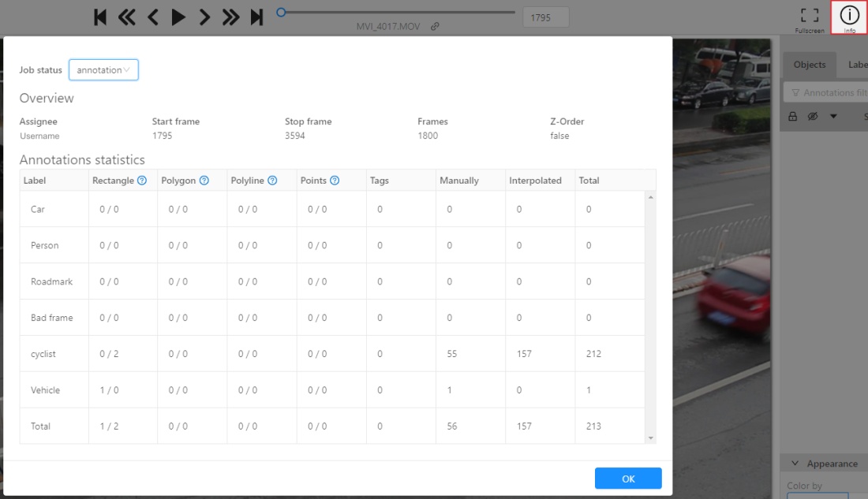
Task: Go to the previous frame
Action: pos(152,17)
